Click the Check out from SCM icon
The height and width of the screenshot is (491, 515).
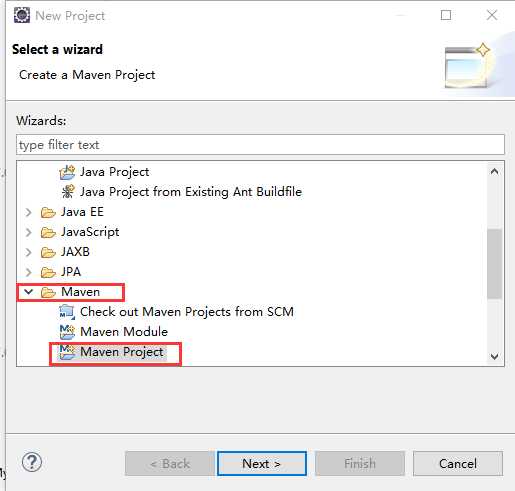click(67, 312)
